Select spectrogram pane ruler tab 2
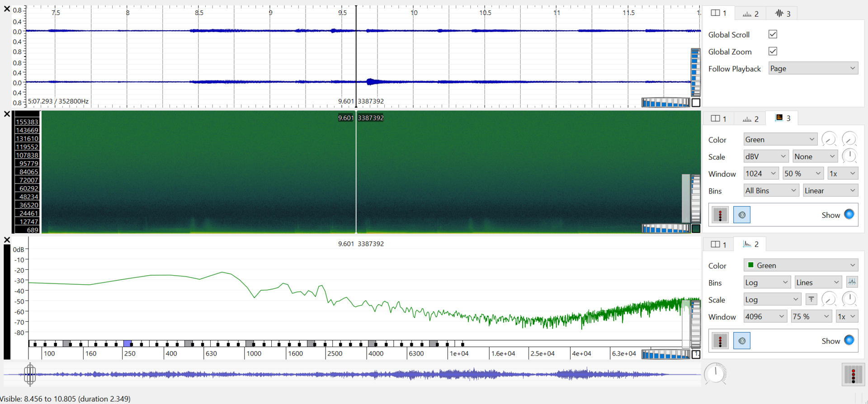The height and width of the screenshot is (404, 868). click(x=750, y=119)
